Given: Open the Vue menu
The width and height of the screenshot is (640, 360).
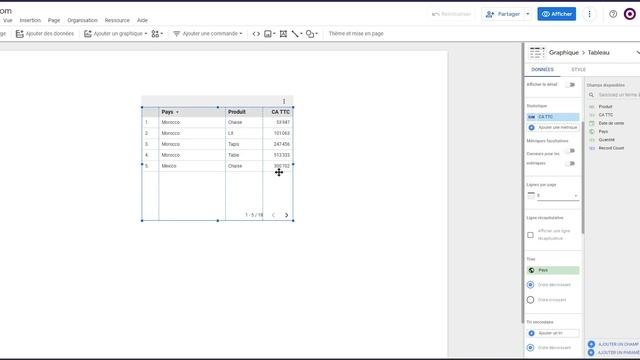Looking at the screenshot, I should click(8, 20).
